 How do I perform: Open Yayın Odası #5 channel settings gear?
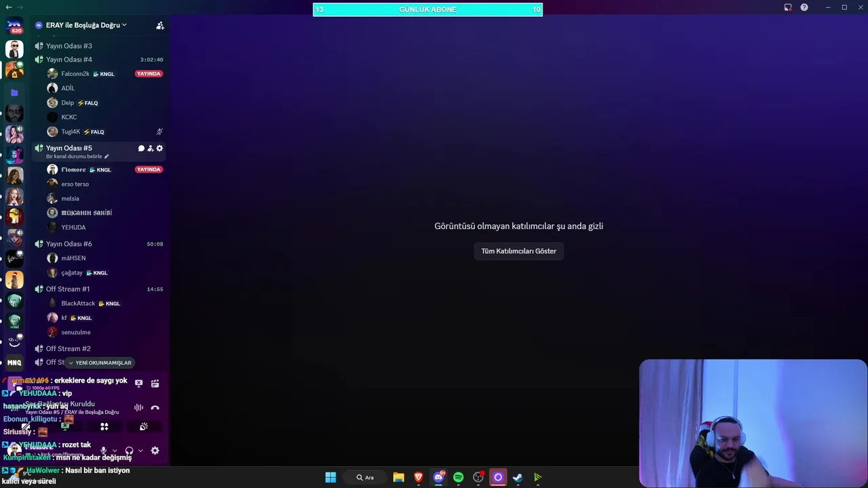coord(159,148)
